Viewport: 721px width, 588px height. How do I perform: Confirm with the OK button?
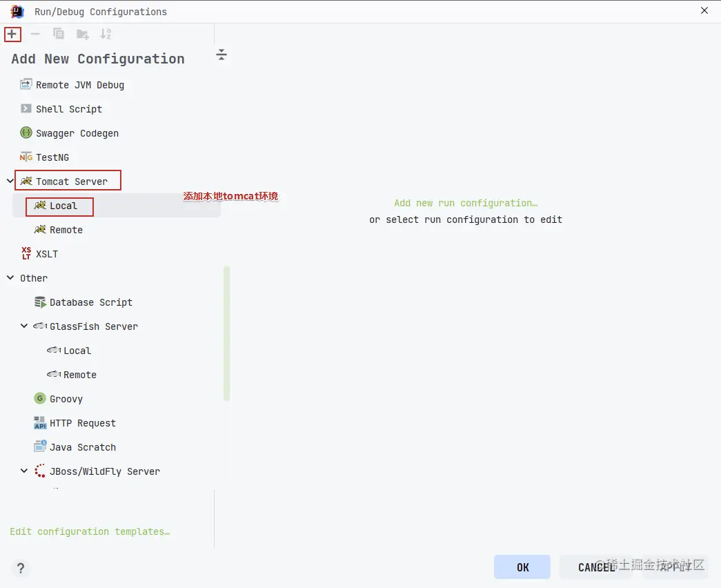[x=522, y=567]
